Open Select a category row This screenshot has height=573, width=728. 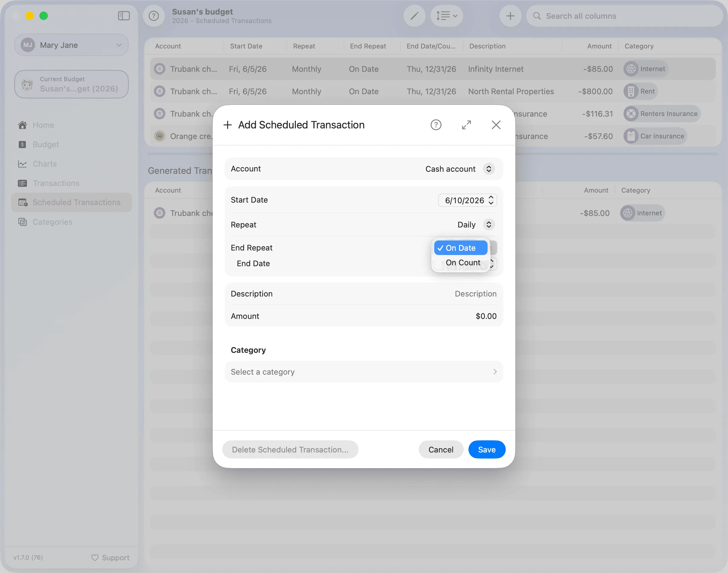(x=364, y=372)
